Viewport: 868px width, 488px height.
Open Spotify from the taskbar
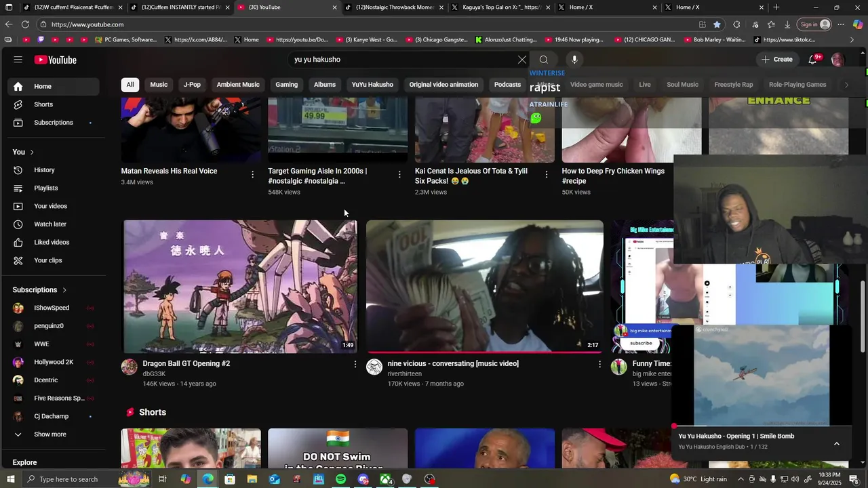pyautogui.click(x=340, y=479)
